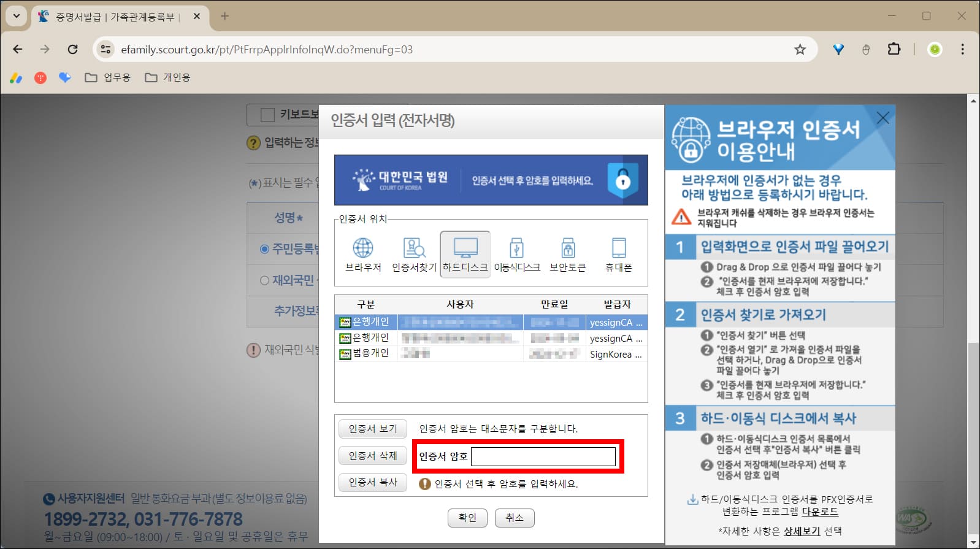Toggle the 키보드보안 checkbox
Image resolution: width=980 pixels, height=549 pixels.
pyautogui.click(x=267, y=115)
